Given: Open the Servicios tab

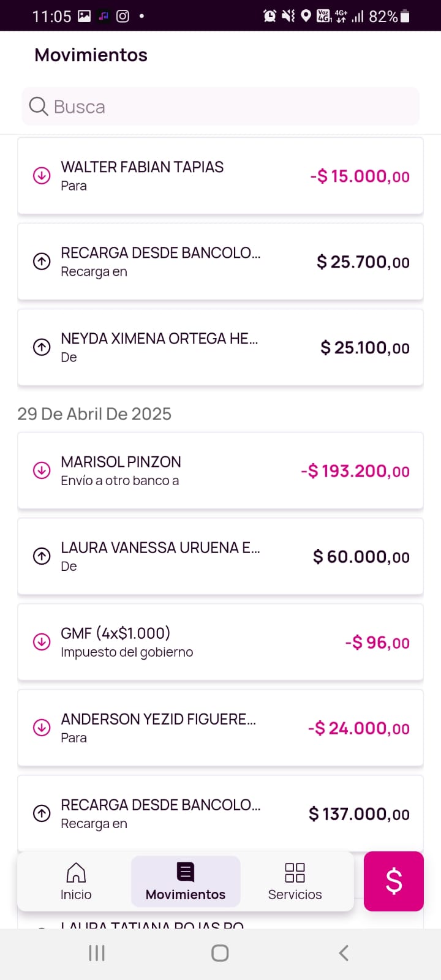Looking at the screenshot, I should coord(295,881).
